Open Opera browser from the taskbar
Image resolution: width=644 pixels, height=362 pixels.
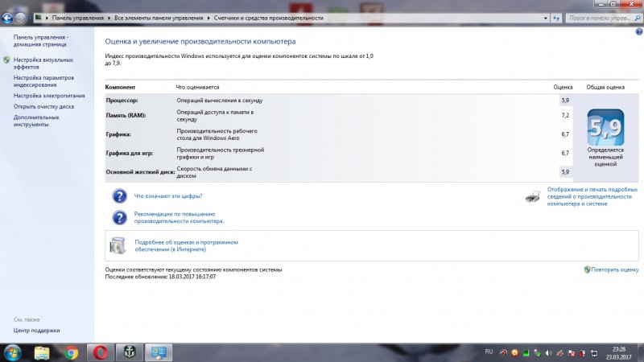click(101, 352)
